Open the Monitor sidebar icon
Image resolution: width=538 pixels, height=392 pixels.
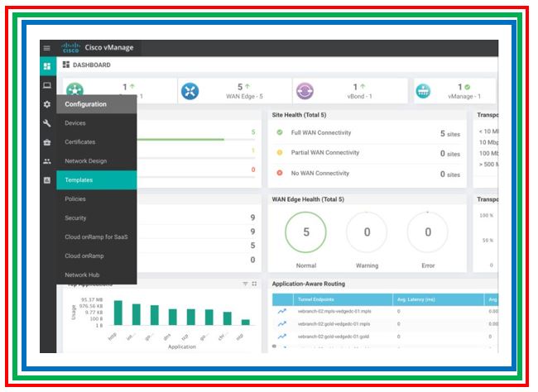pyautogui.click(x=47, y=85)
